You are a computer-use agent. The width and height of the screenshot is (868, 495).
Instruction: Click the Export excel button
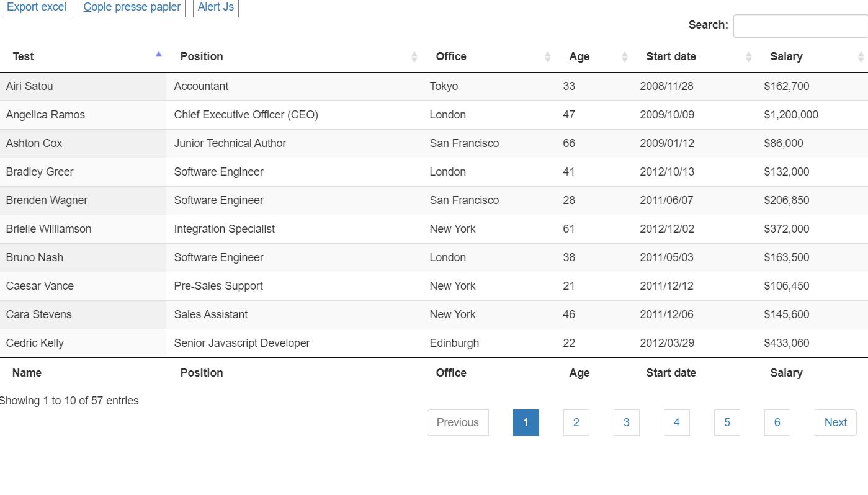[x=36, y=7]
